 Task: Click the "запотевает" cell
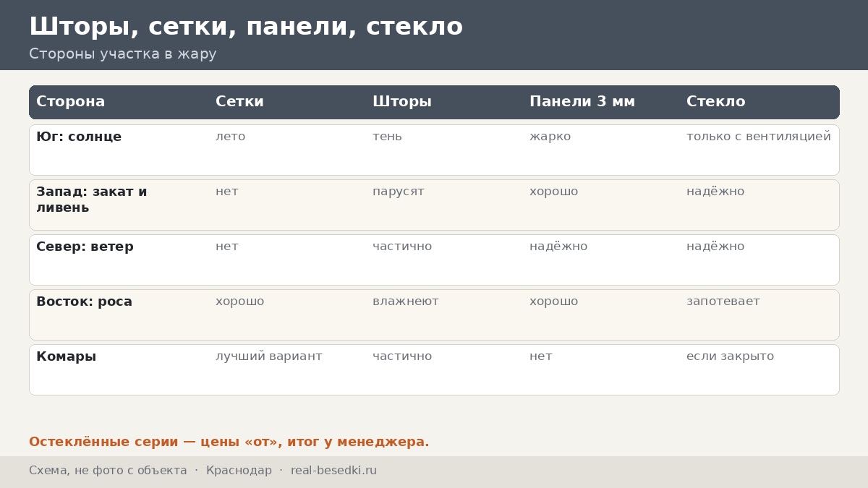pyautogui.click(x=723, y=301)
